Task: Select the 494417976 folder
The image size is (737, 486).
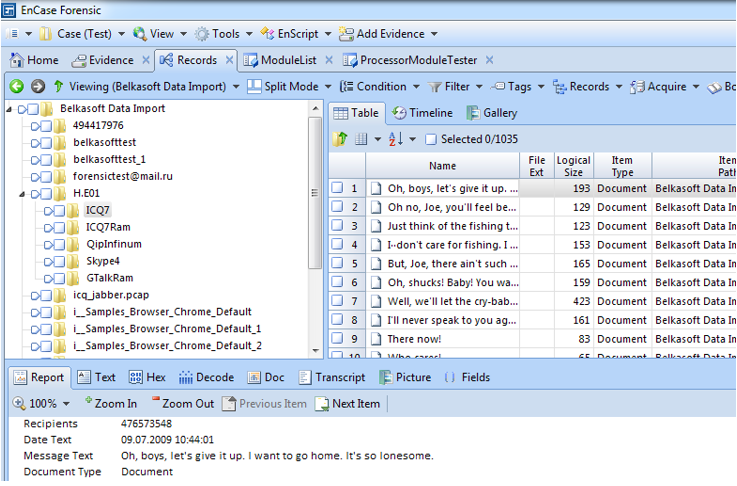Action: tap(98, 125)
